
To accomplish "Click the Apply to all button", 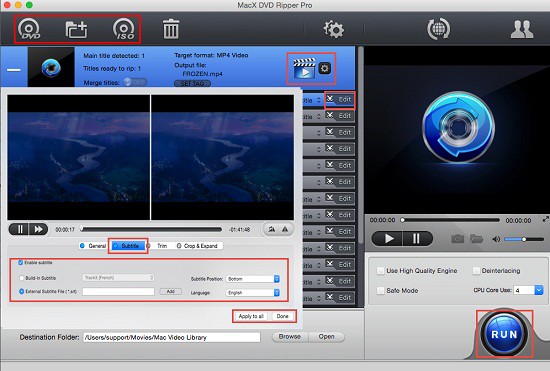I will [251, 316].
